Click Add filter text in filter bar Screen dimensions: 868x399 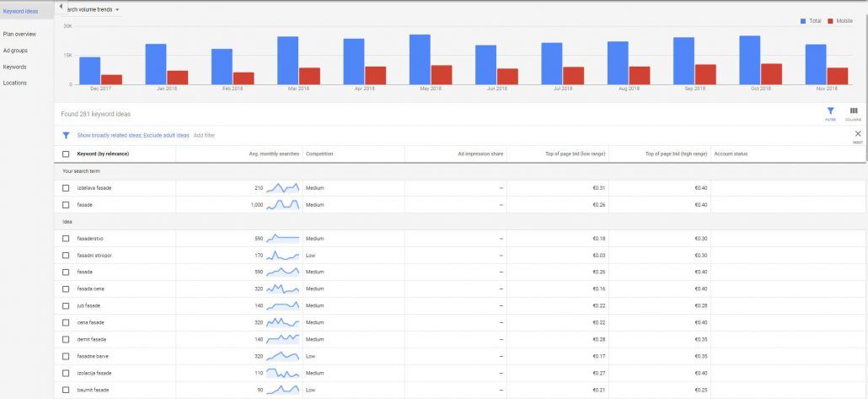(x=204, y=135)
